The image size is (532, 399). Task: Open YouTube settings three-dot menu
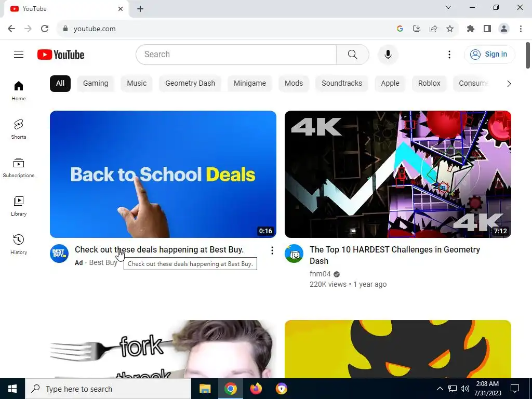(449, 54)
